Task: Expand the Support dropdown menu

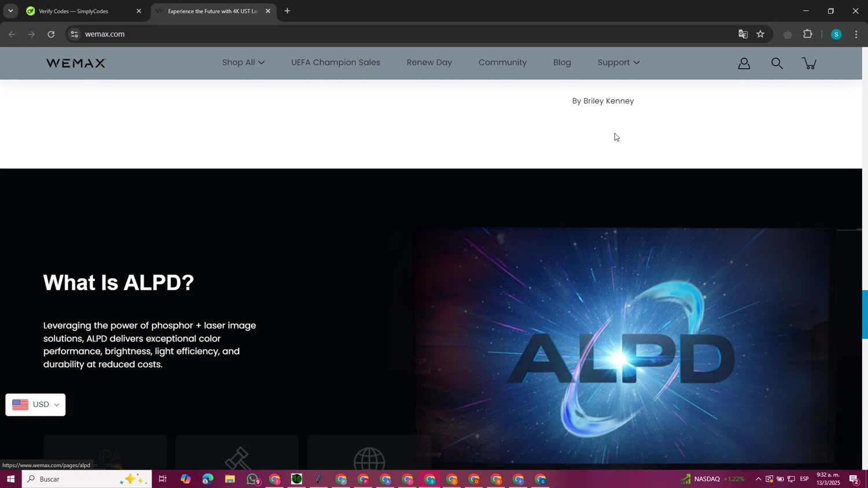Action: point(619,62)
